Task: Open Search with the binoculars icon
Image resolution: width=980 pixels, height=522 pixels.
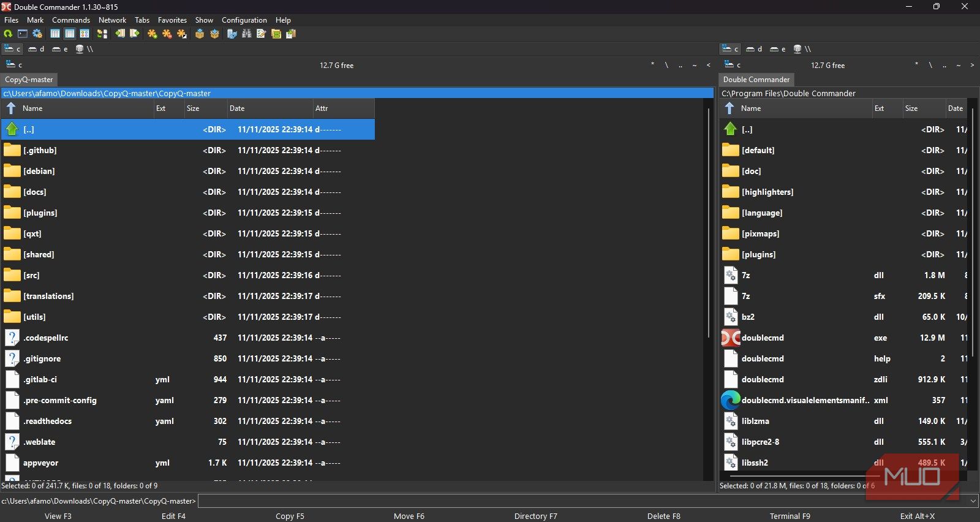Action: (x=247, y=34)
